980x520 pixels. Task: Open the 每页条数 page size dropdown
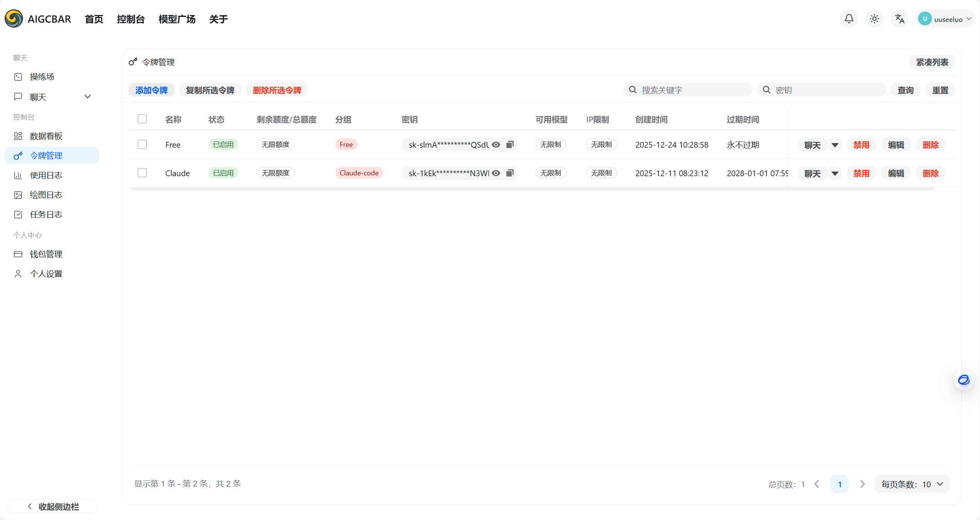912,484
